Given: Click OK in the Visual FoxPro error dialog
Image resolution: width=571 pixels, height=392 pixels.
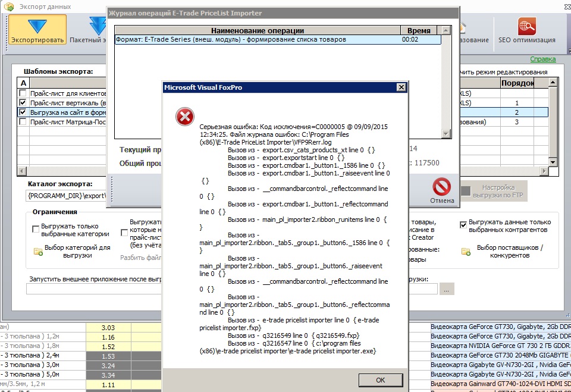Looking at the screenshot, I should (x=381, y=380).
